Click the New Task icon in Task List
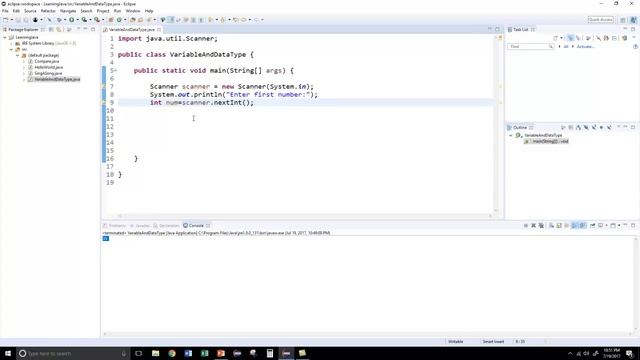The width and height of the screenshot is (640, 360). [556, 38]
